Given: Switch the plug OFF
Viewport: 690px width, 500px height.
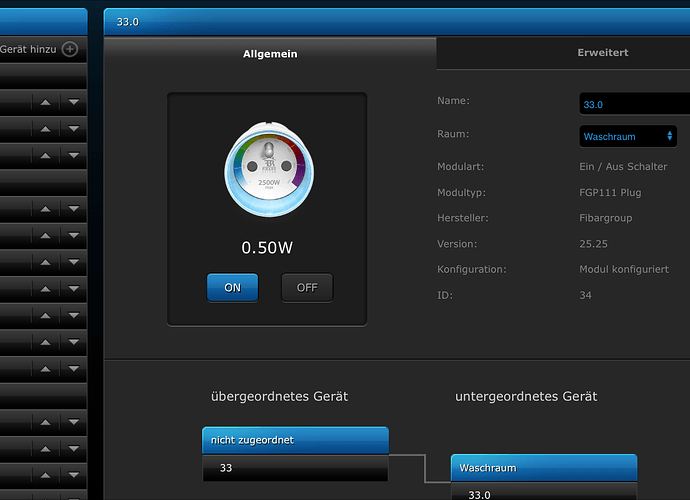Looking at the screenshot, I should pos(307,288).
